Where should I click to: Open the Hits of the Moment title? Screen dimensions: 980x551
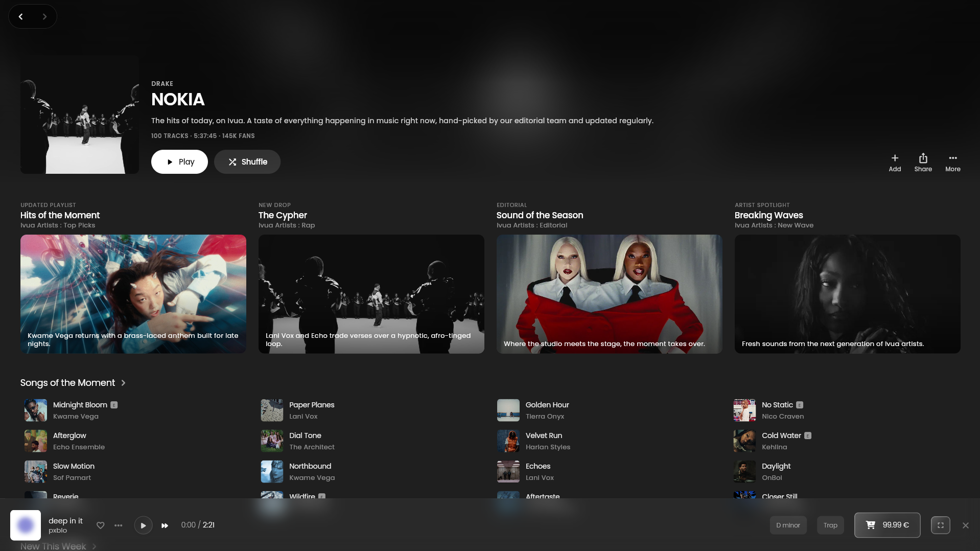pos(60,215)
